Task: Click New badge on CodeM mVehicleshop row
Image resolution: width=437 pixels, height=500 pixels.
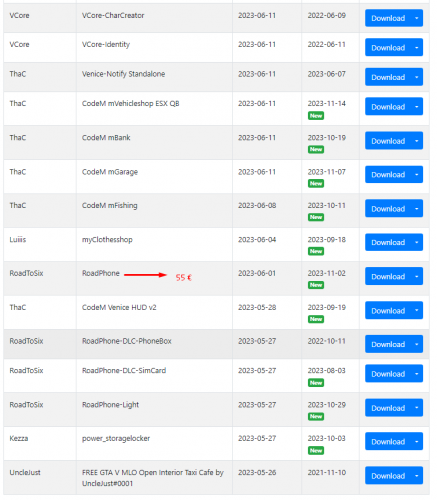Action: [x=316, y=116]
